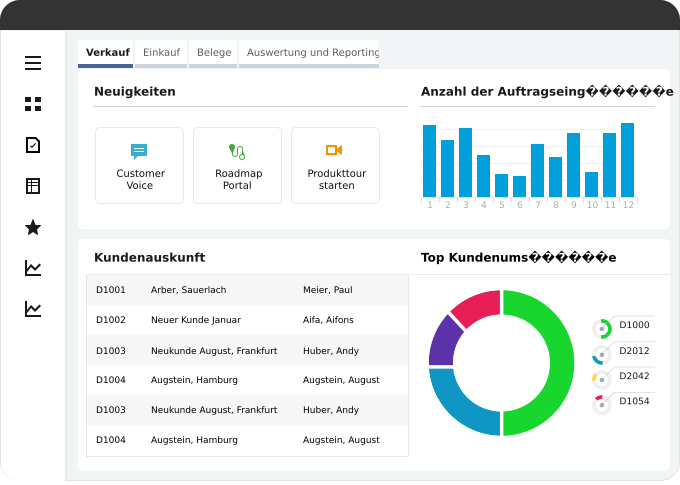Go to the Auswertung und Reporting tab

click(311, 53)
